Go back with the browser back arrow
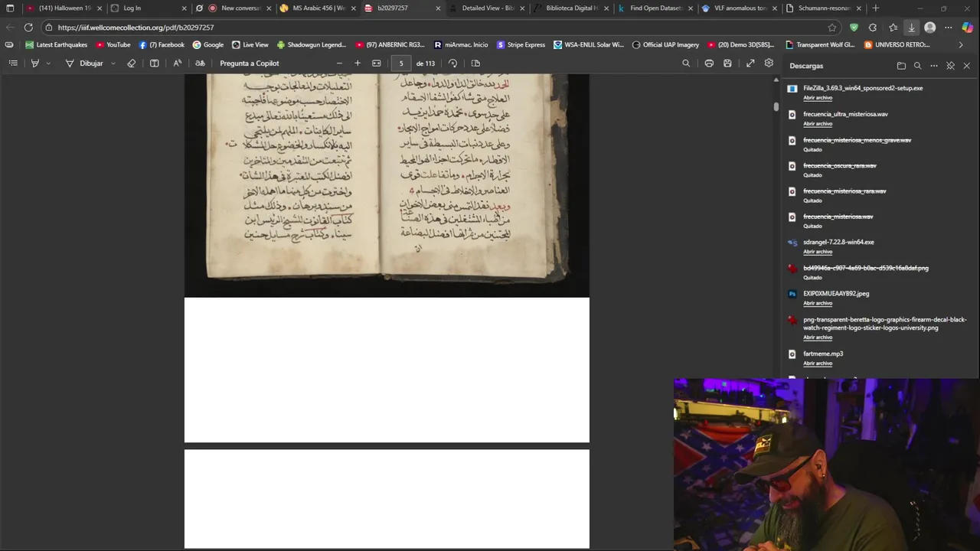Screen dimensions: 980x551 coord(10,28)
